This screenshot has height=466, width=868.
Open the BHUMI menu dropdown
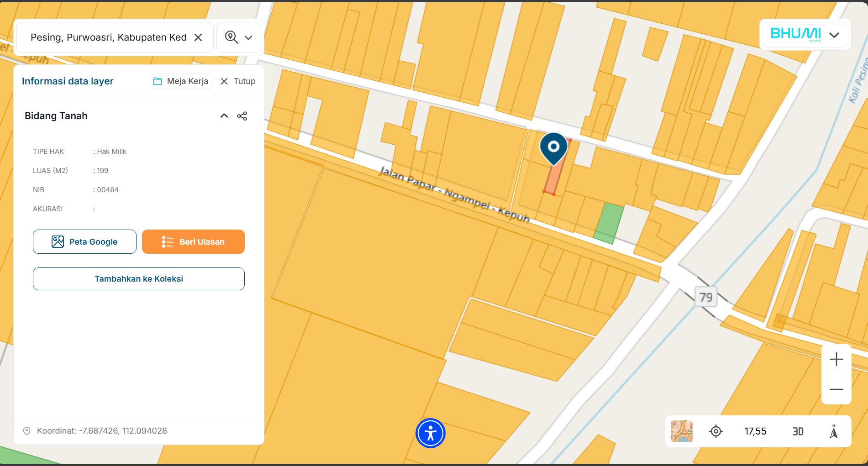[834, 35]
